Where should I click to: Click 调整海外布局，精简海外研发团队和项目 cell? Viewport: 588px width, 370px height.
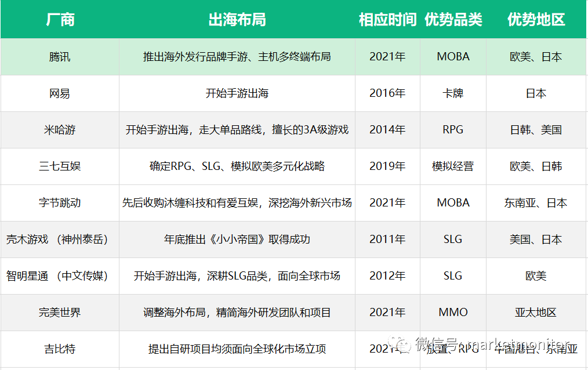click(237, 312)
